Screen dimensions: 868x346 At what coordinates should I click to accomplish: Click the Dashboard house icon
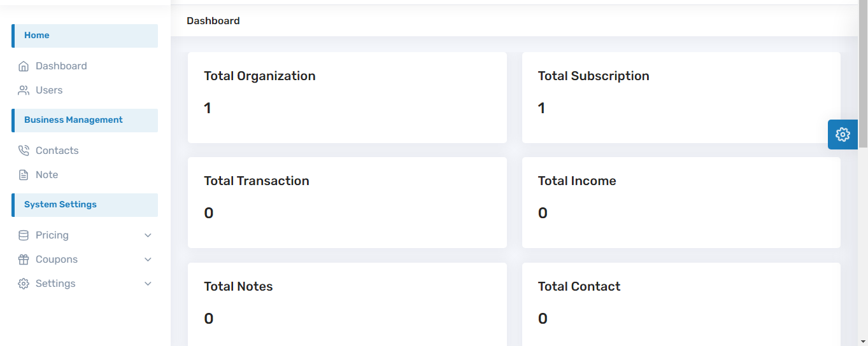point(24,66)
